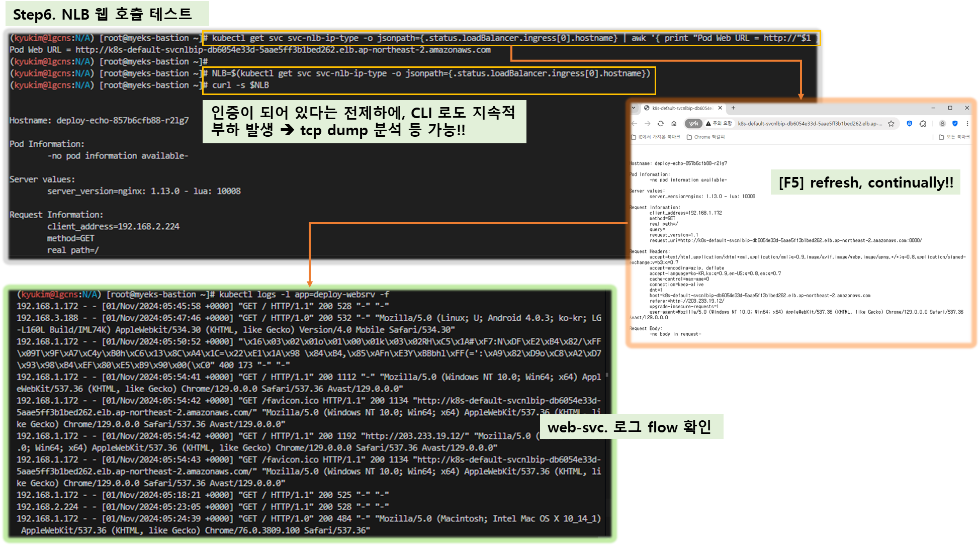
Task: Click the URL address bar text
Action: point(810,124)
